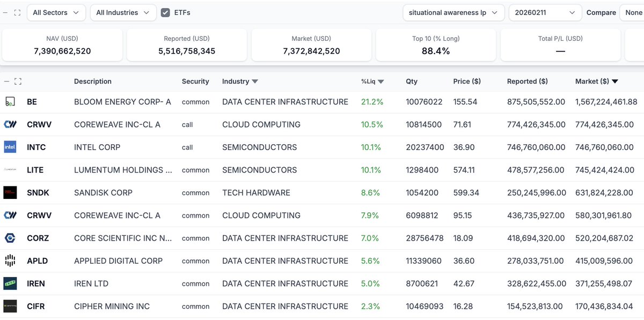
Task: Click market value 371,255,498.07
Action: point(604,284)
